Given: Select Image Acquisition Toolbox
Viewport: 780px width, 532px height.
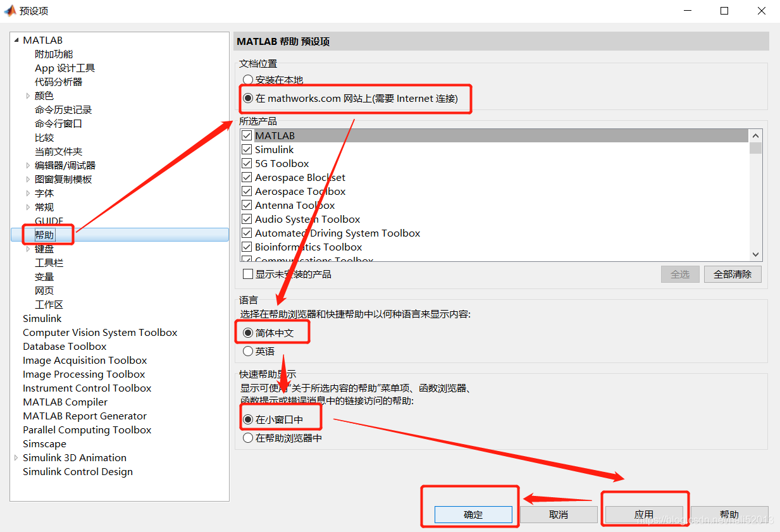Looking at the screenshot, I should click(85, 361).
